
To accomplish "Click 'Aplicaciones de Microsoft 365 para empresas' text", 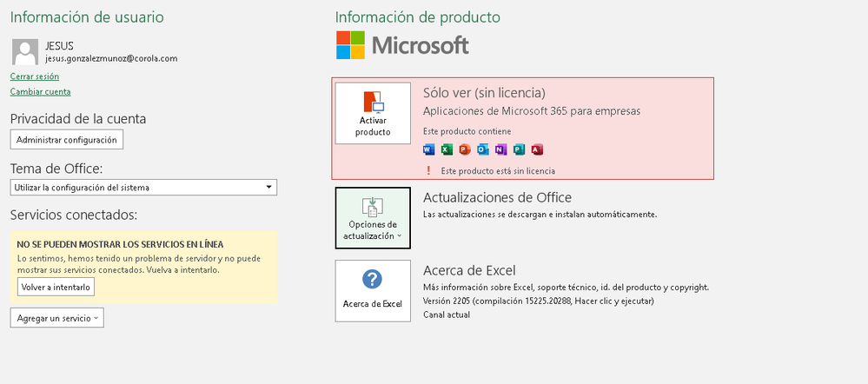I will 532,111.
